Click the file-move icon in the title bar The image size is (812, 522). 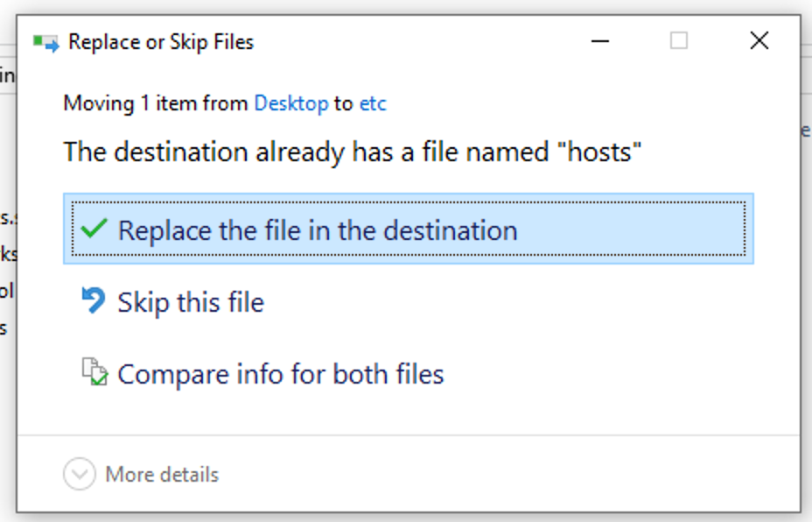point(45,42)
